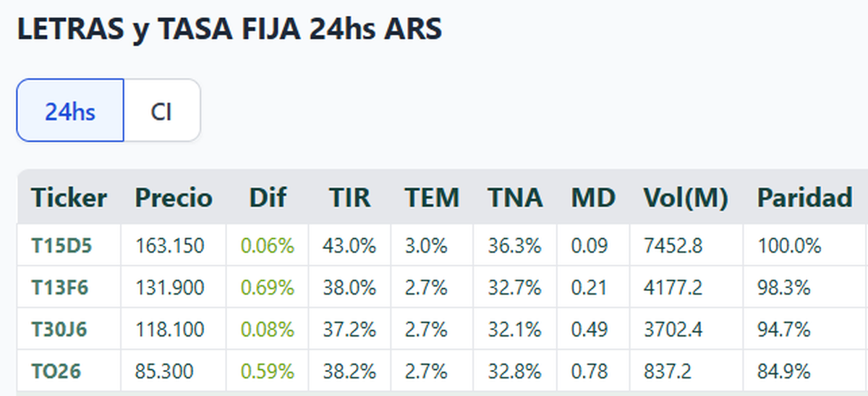This screenshot has width=868, height=396.
Task: Click the LETRAS y TASA FIJA heading
Action: [229, 30]
